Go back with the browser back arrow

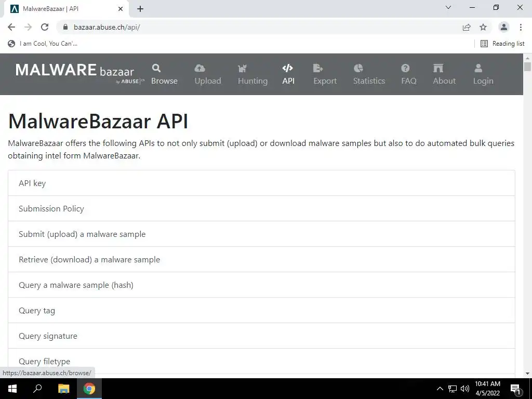(11, 27)
